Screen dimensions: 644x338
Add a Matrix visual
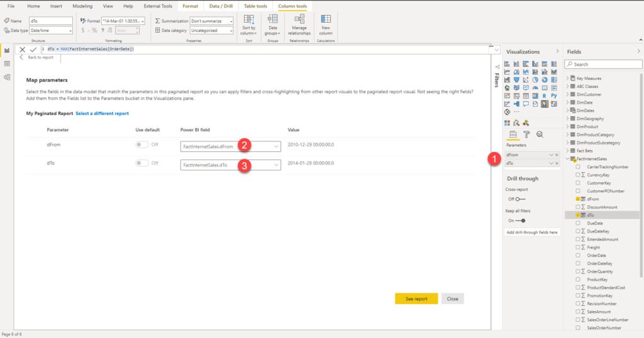click(x=535, y=95)
